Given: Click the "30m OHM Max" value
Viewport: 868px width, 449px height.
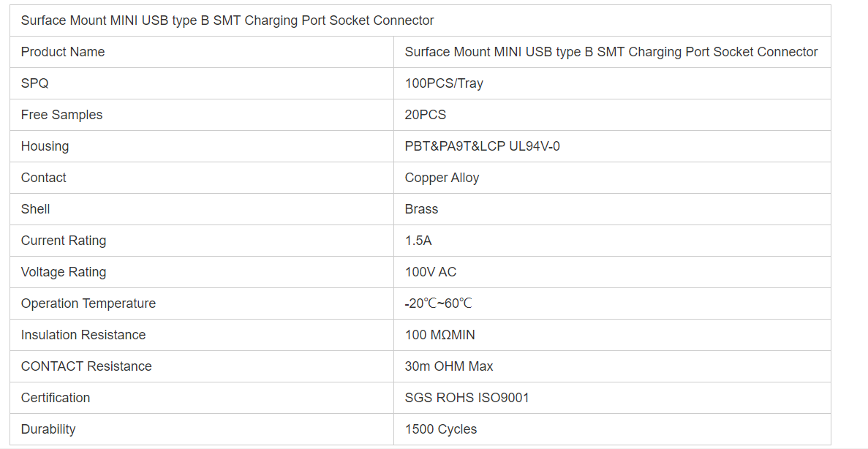Looking at the screenshot, I should point(449,366).
